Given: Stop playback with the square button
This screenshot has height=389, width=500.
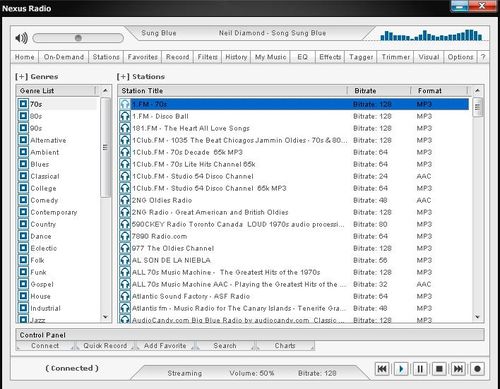Looking at the screenshot, I should (439, 369).
